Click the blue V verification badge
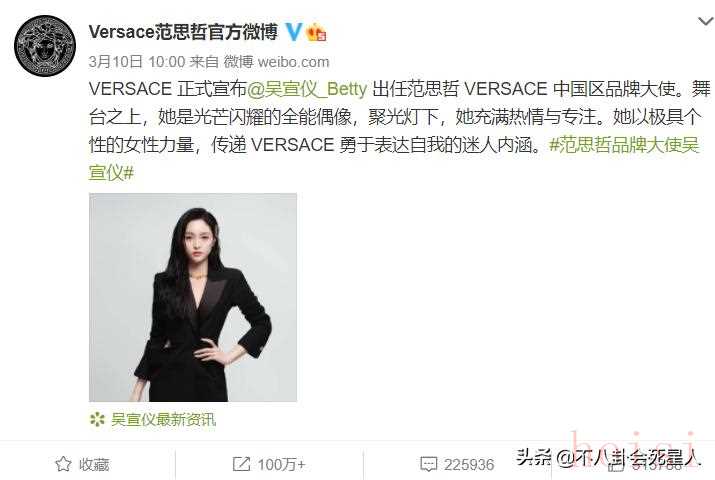Screen dimensions: 715x480 tap(293, 32)
